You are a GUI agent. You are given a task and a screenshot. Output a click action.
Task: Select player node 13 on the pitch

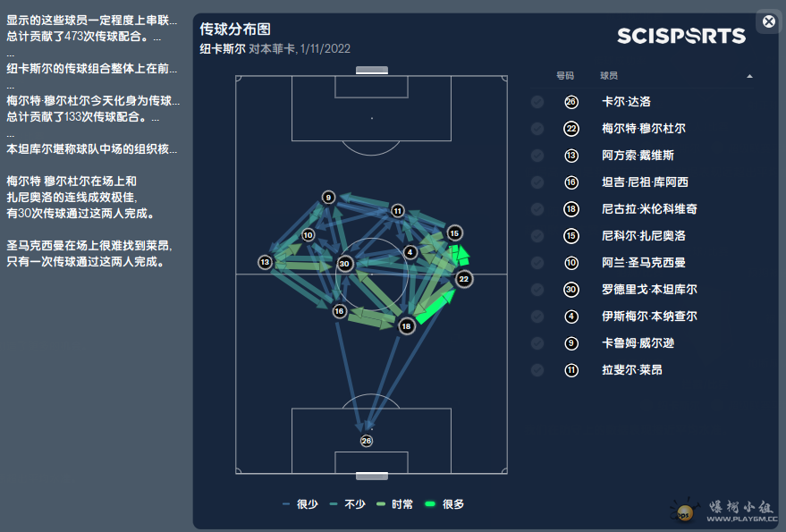tap(266, 262)
